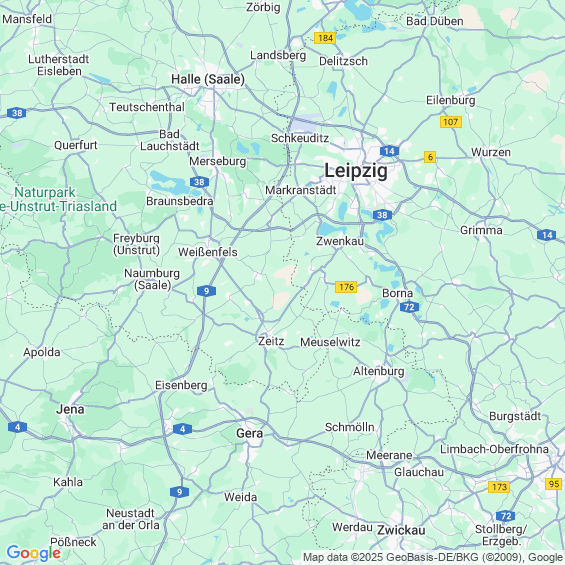Viewport: 565px width, 565px height.
Task: Click the Jena city label
Action: (70, 409)
